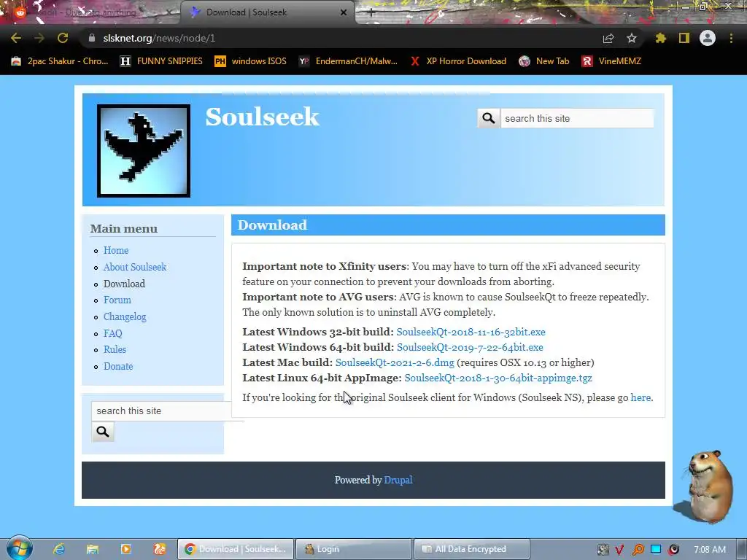The height and width of the screenshot is (560, 747).
Task: Focus the header 'search this site' field
Action: click(x=577, y=118)
